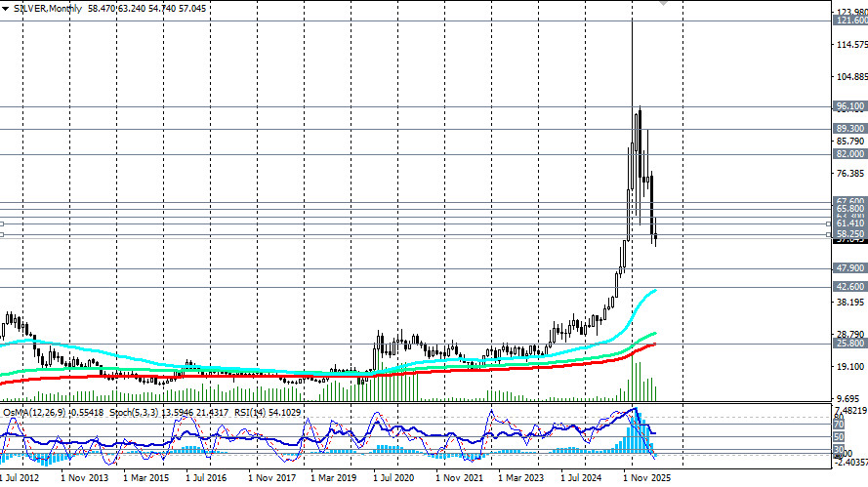868x487 pixels.
Task: Click the 25.800 price level label
Action: (x=849, y=344)
